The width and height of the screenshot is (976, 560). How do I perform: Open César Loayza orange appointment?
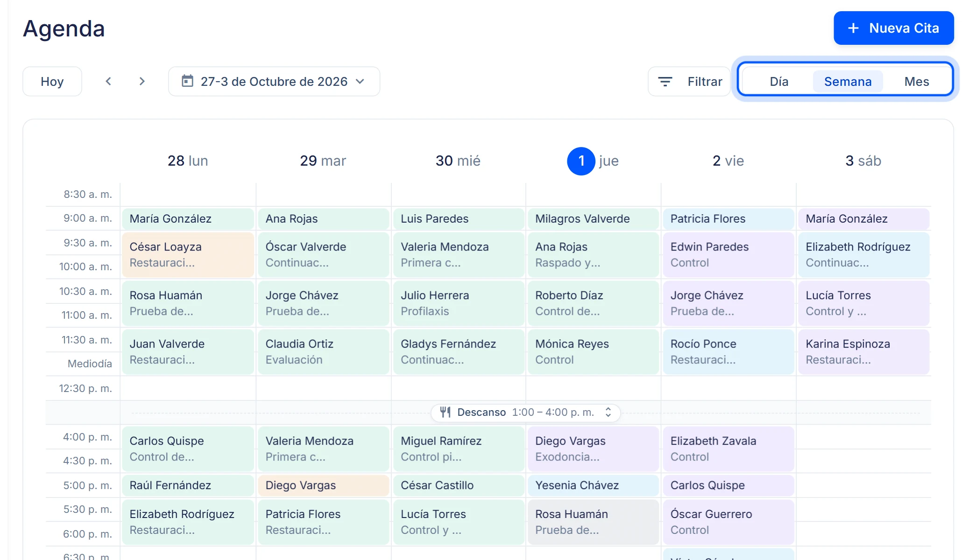(x=188, y=255)
